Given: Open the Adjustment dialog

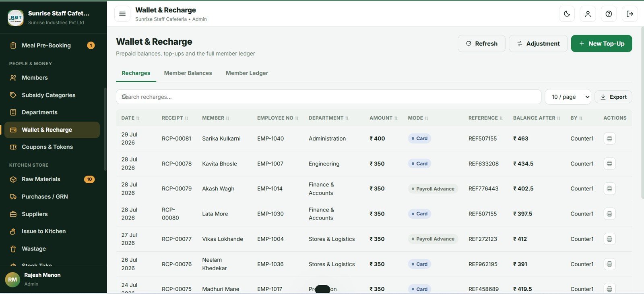Looking at the screenshot, I should [538, 43].
